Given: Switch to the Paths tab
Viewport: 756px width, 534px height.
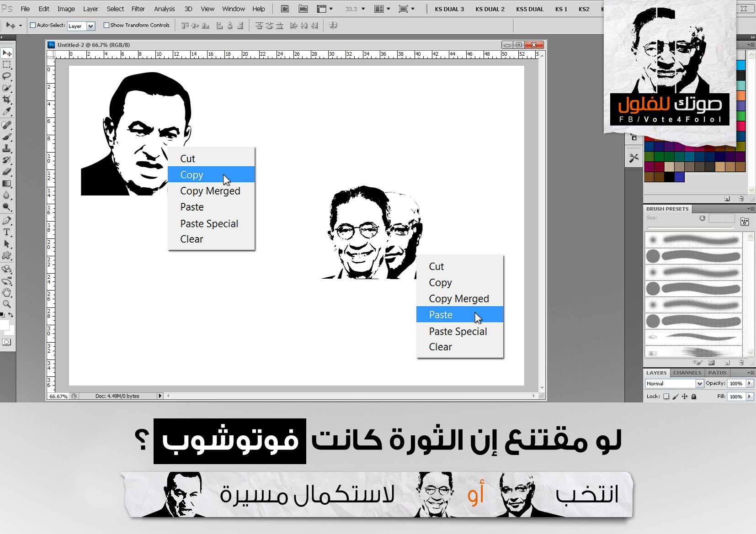Looking at the screenshot, I should click(717, 373).
